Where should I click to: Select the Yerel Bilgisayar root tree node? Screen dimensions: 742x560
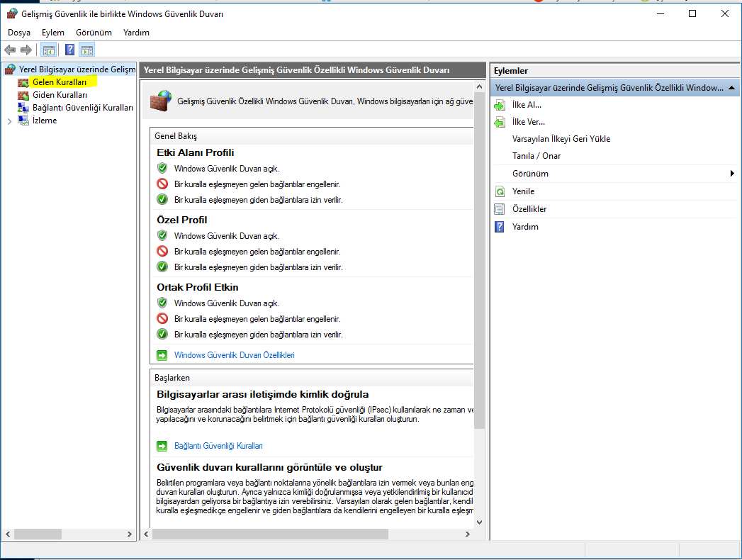[77, 69]
